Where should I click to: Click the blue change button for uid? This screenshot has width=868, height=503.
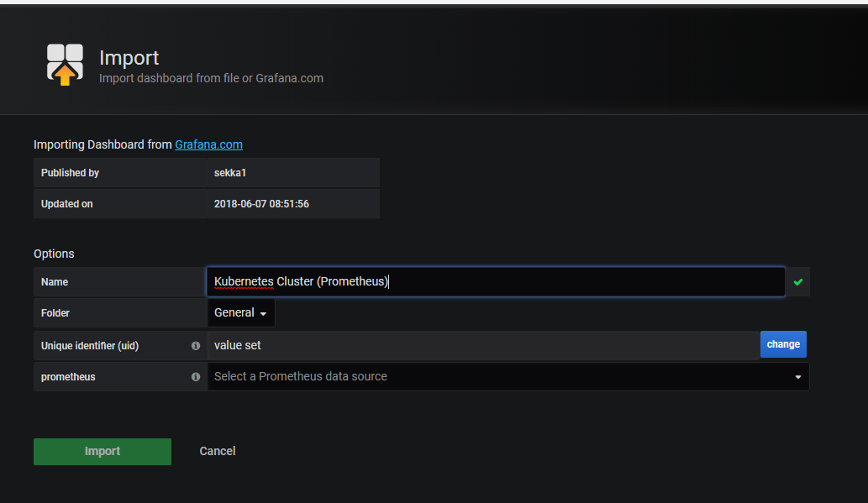click(783, 344)
